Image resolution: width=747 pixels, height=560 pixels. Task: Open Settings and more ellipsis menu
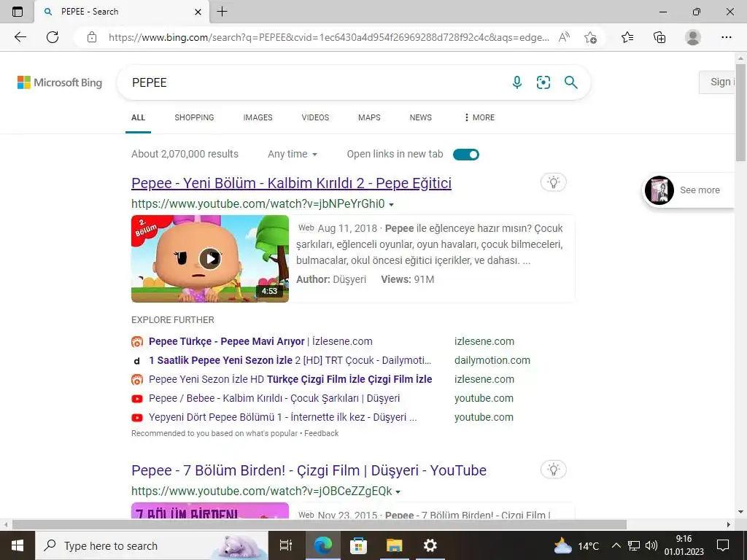click(726, 37)
